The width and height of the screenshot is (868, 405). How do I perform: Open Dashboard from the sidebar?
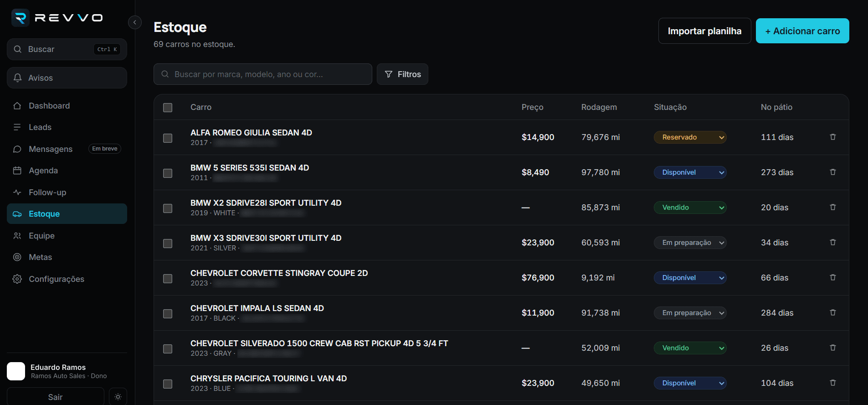67,106
